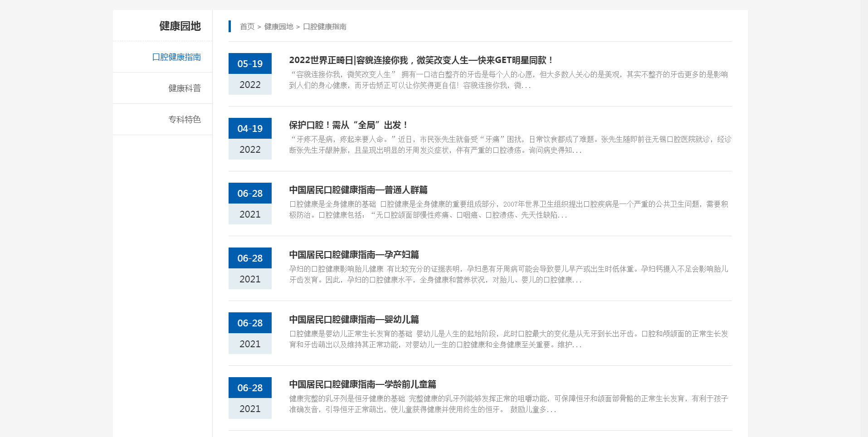Screen dimensions: 868x437
Task: Click the 06-28 badge beside 孕产妇篇
Action: (250, 258)
